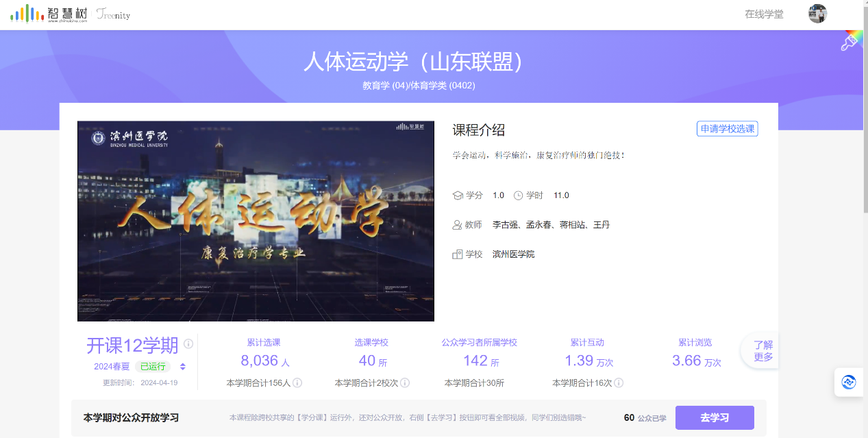
Task: Open the blue floating assistant icon
Action: [x=849, y=382]
